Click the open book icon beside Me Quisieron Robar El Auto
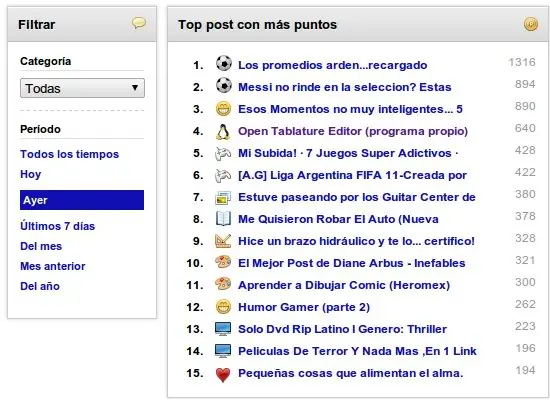550x400 pixels. pos(223,219)
